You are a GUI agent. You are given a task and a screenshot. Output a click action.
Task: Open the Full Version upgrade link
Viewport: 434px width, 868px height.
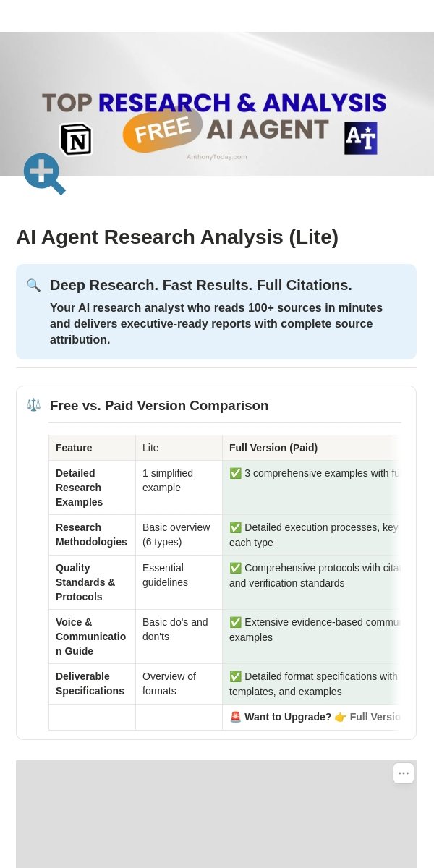[375, 717]
